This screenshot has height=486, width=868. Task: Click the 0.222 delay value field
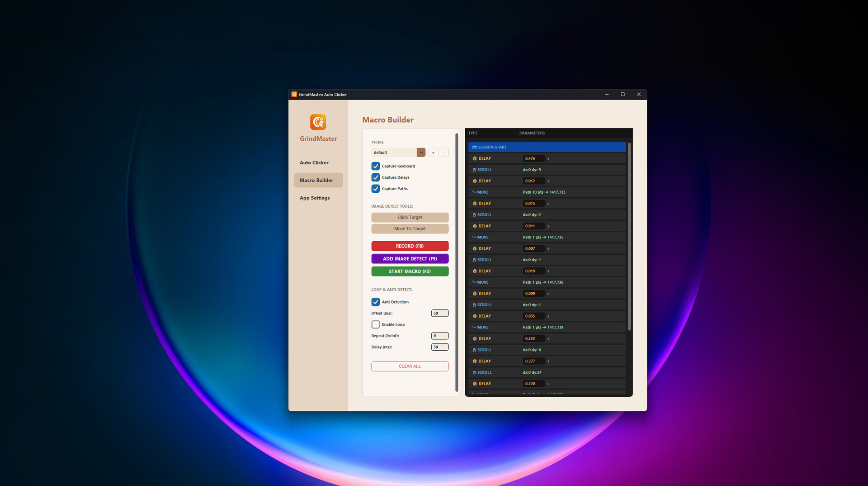pos(534,338)
